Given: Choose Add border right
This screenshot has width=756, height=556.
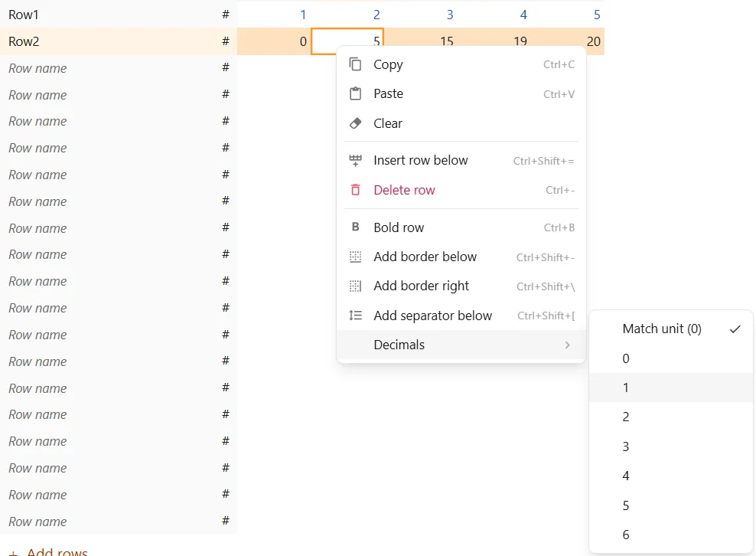Looking at the screenshot, I should tap(461, 286).
